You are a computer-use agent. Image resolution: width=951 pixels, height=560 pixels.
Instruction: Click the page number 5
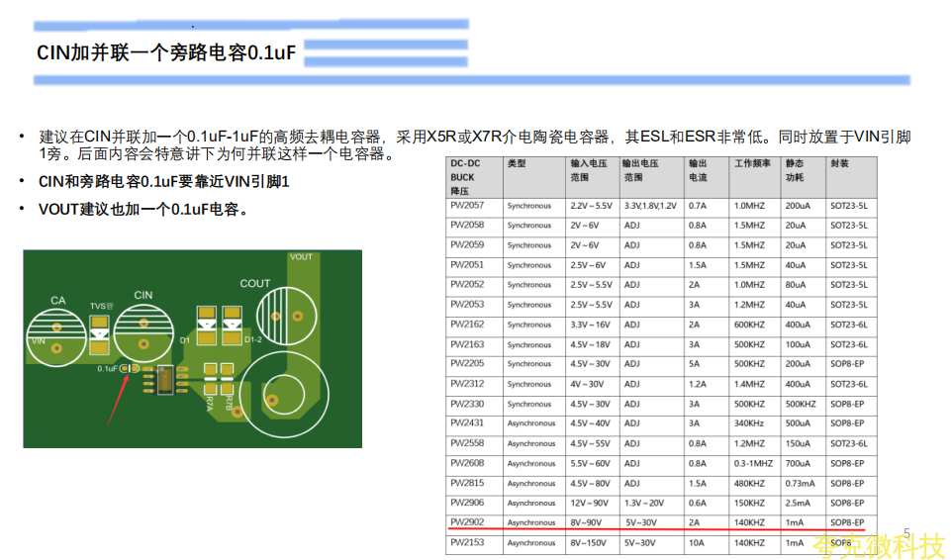pos(905,533)
